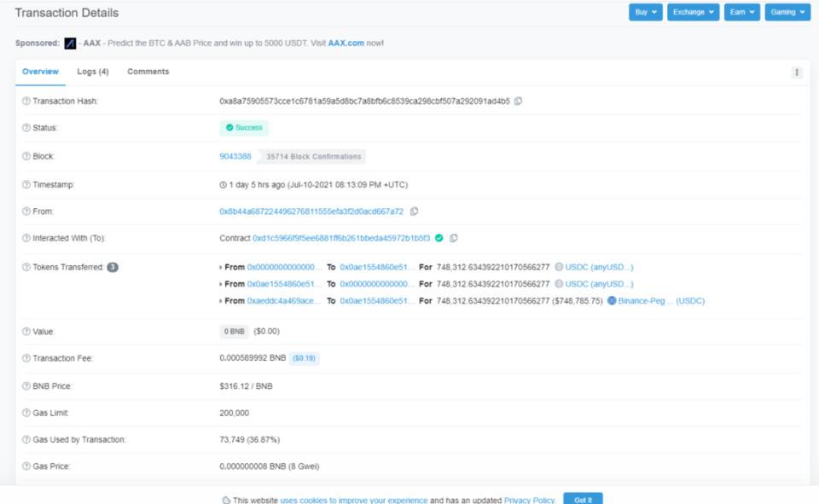Open the From address 0x8b44a6 link
The width and height of the screenshot is (819, 504).
click(x=311, y=211)
